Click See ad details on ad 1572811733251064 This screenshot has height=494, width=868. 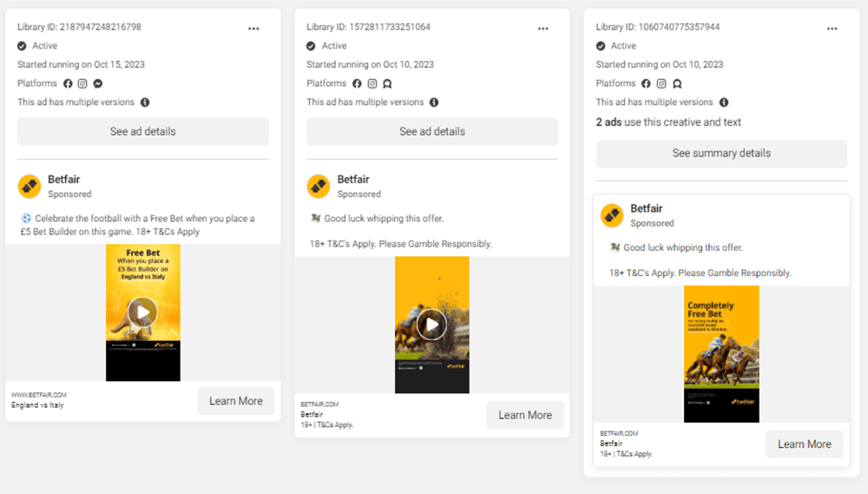pyautogui.click(x=432, y=131)
